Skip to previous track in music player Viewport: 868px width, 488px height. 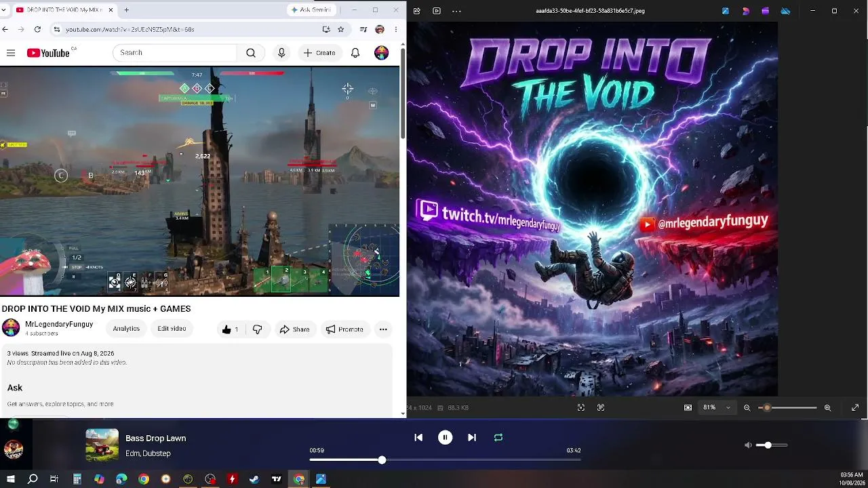point(418,438)
